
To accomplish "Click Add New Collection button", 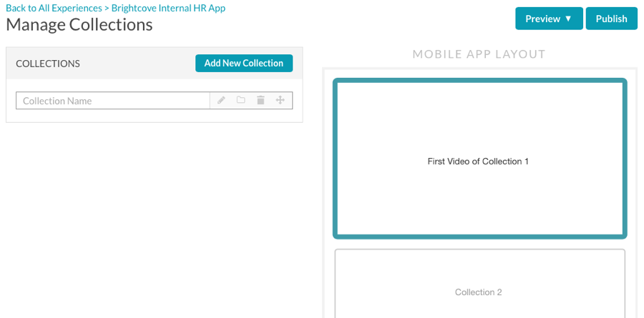I will (244, 63).
